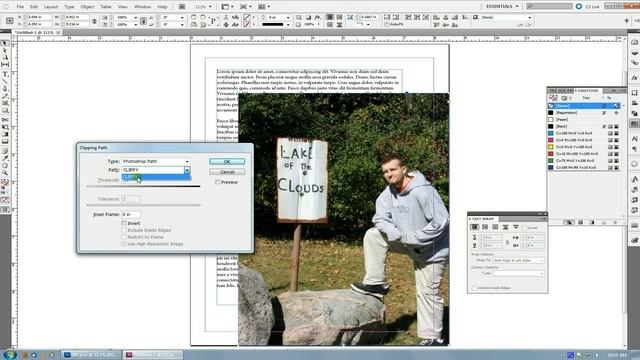Open Contour Options Type dropdown

click(x=518, y=273)
